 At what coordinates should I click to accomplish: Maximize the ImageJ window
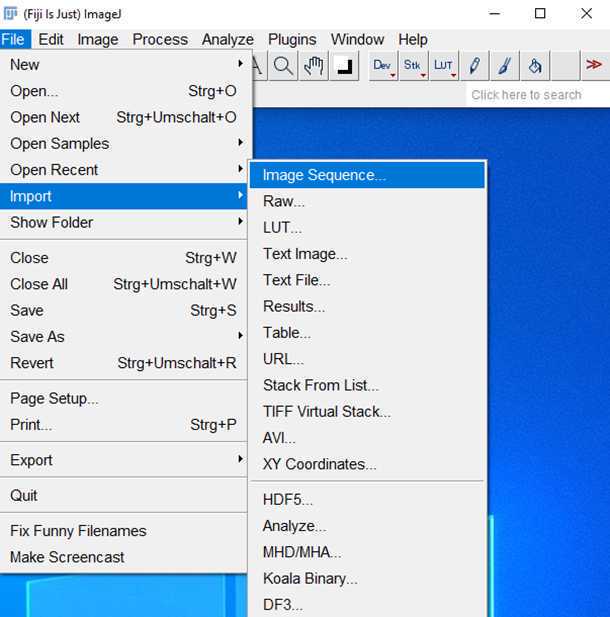[x=540, y=14]
